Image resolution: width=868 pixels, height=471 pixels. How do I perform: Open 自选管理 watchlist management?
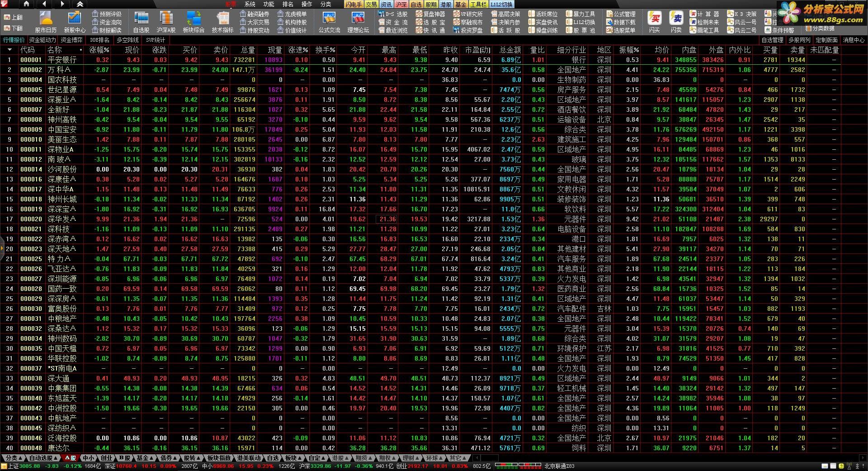tap(773, 40)
